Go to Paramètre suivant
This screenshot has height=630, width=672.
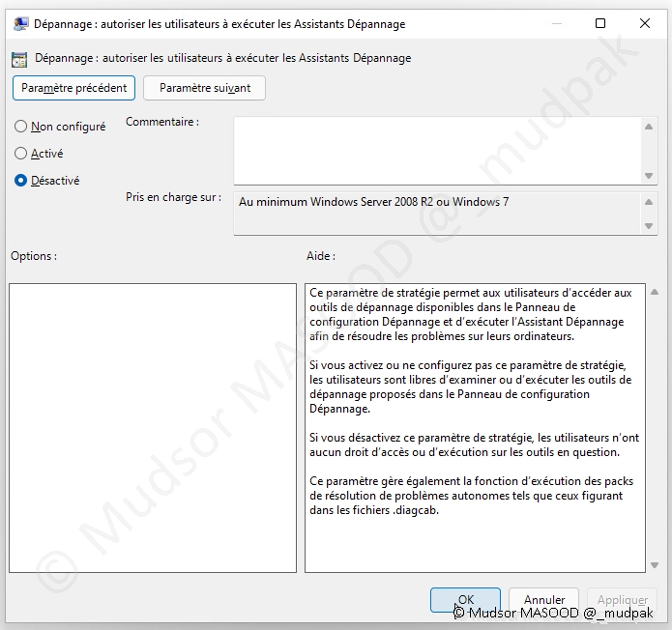(204, 88)
